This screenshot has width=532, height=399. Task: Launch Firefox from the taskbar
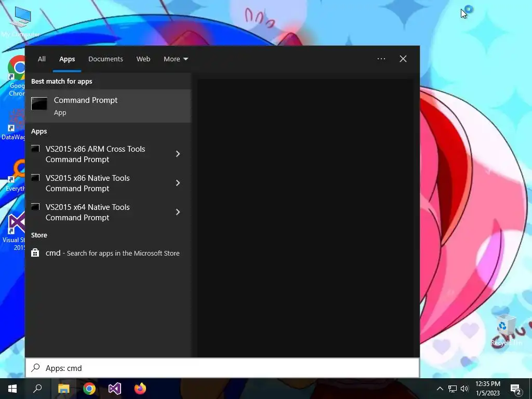pos(140,389)
